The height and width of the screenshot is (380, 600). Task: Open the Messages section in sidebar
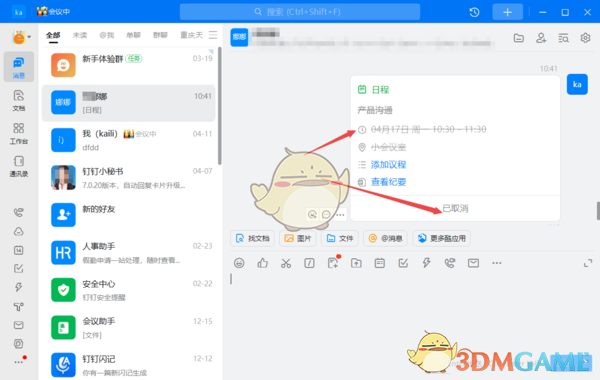pos(18,67)
